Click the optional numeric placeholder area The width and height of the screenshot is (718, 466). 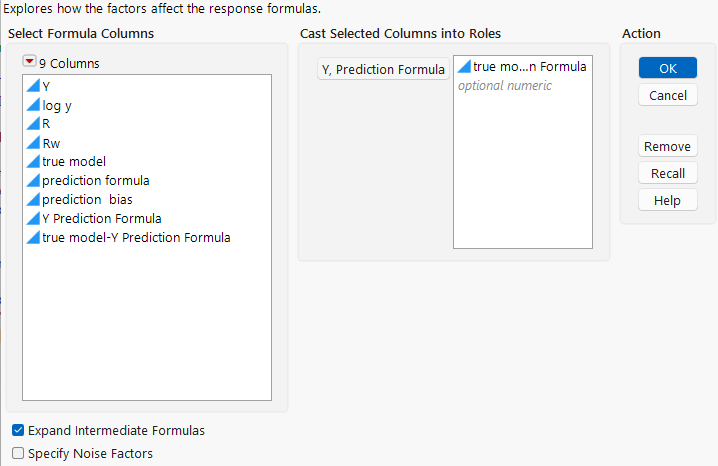point(504,87)
